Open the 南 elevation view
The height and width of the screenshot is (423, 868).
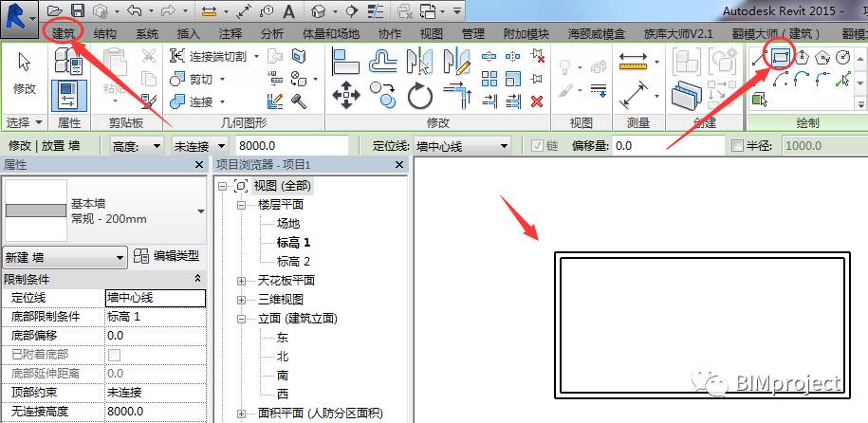(283, 376)
